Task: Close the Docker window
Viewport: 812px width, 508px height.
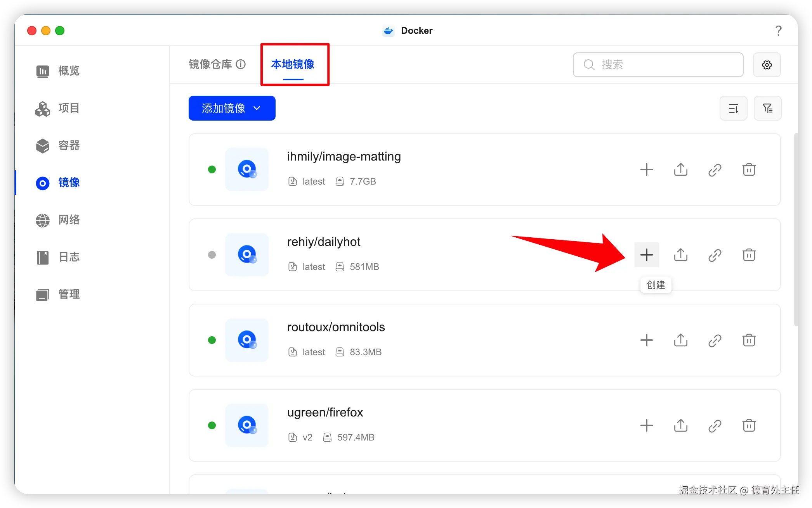Action: pos(32,31)
